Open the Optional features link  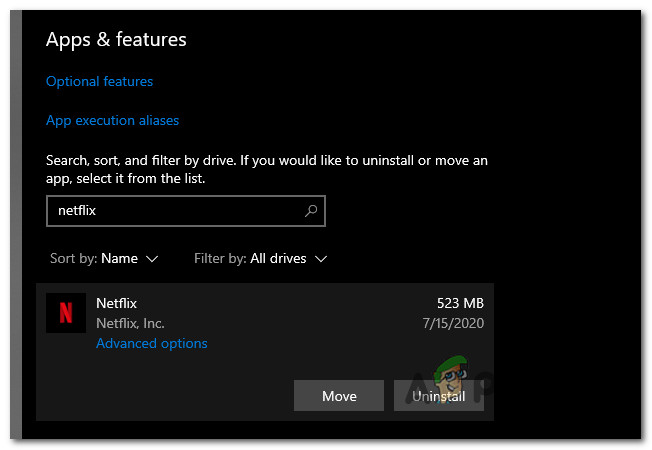[x=99, y=81]
